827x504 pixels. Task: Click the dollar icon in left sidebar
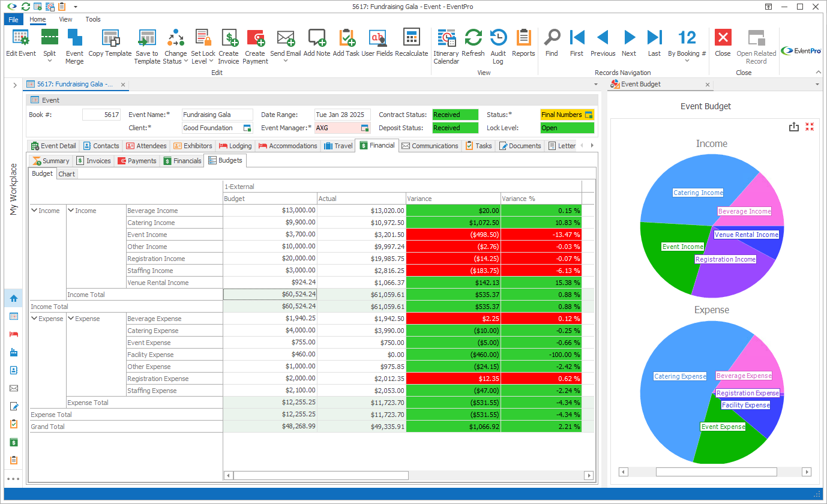(14, 442)
